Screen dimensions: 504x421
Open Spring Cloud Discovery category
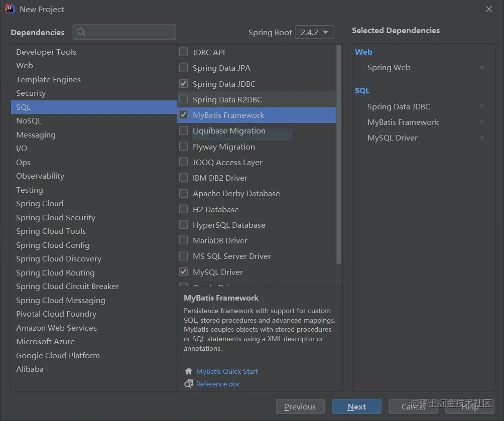pyautogui.click(x=93, y=259)
